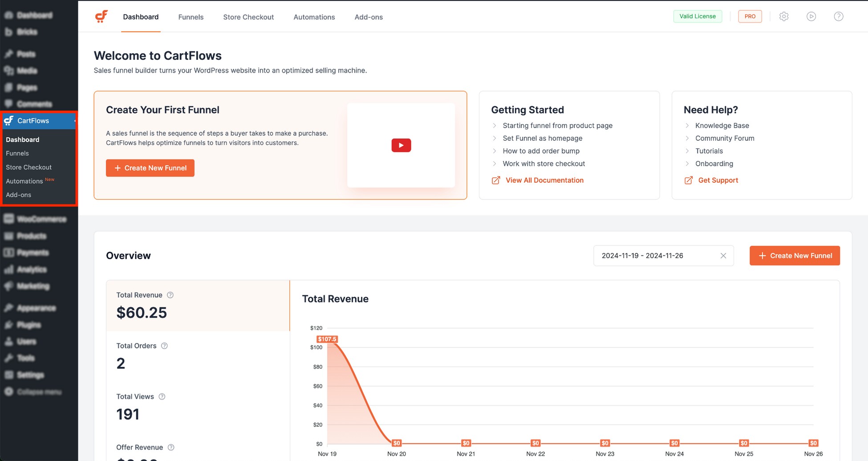The image size is (868, 461).
Task: Click CartFlows icon in WordPress sidebar
Action: pyautogui.click(x=9, y=121)
